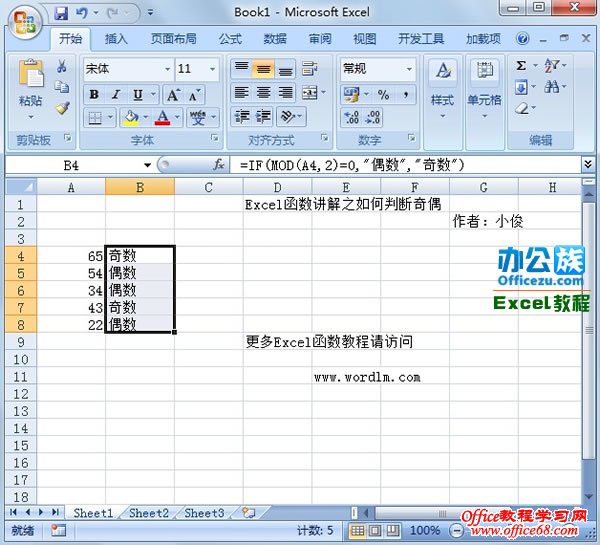Decrease the cell indent

click(x=242, y=116)
